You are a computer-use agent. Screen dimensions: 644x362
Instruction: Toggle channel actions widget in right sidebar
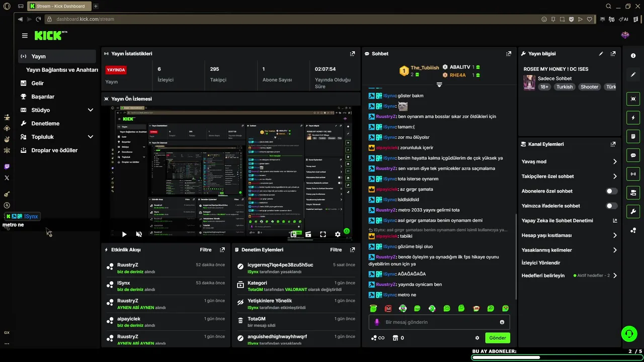[633, 193]
